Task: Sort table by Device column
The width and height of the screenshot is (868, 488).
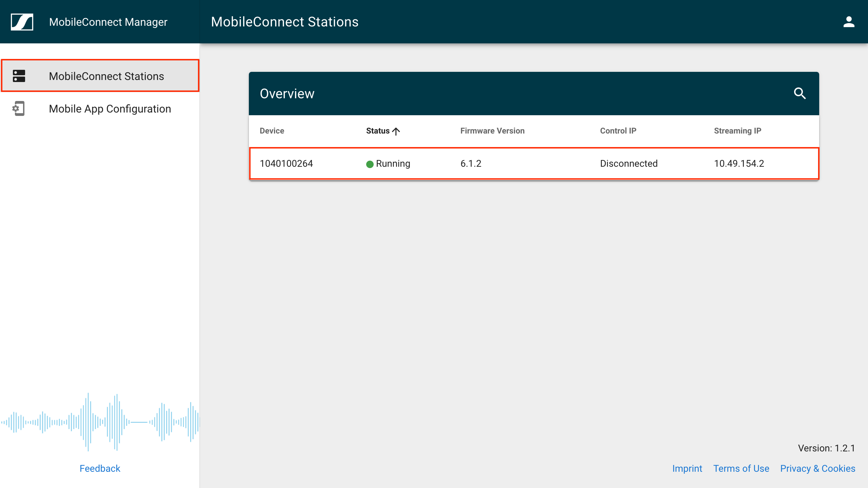Action: (272, 131)
